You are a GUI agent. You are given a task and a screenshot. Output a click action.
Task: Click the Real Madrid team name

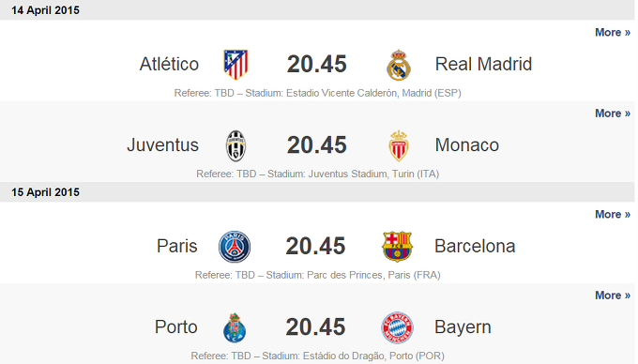point(483,64)
